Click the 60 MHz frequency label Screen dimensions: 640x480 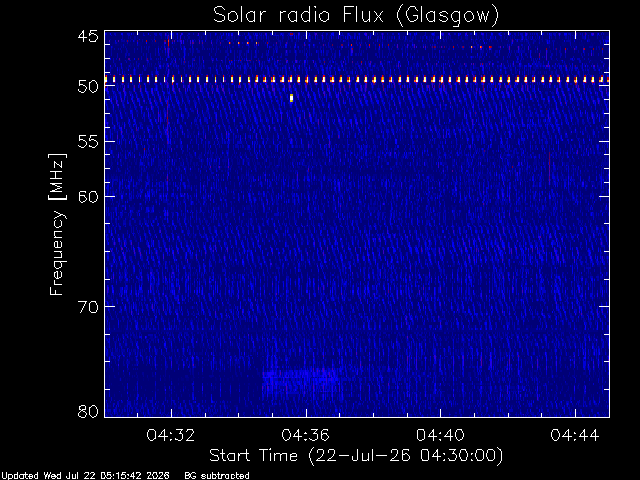88,197
